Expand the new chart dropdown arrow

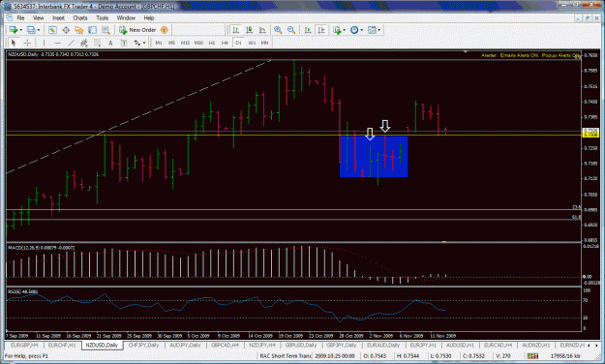(x=20, y=30)
